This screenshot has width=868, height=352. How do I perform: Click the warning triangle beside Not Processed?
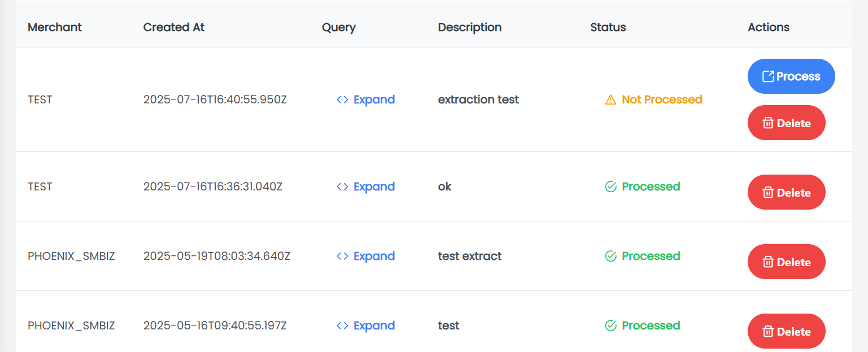tap(609, 99)
